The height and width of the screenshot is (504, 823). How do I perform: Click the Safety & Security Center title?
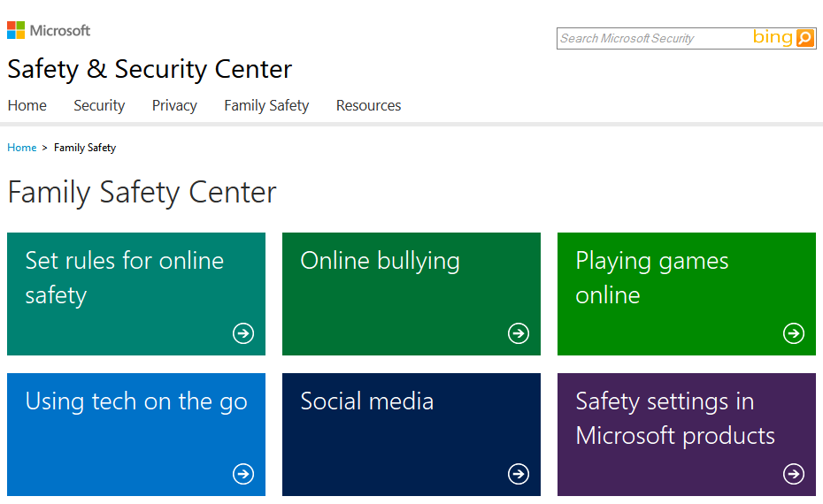(x=150, y=69)
